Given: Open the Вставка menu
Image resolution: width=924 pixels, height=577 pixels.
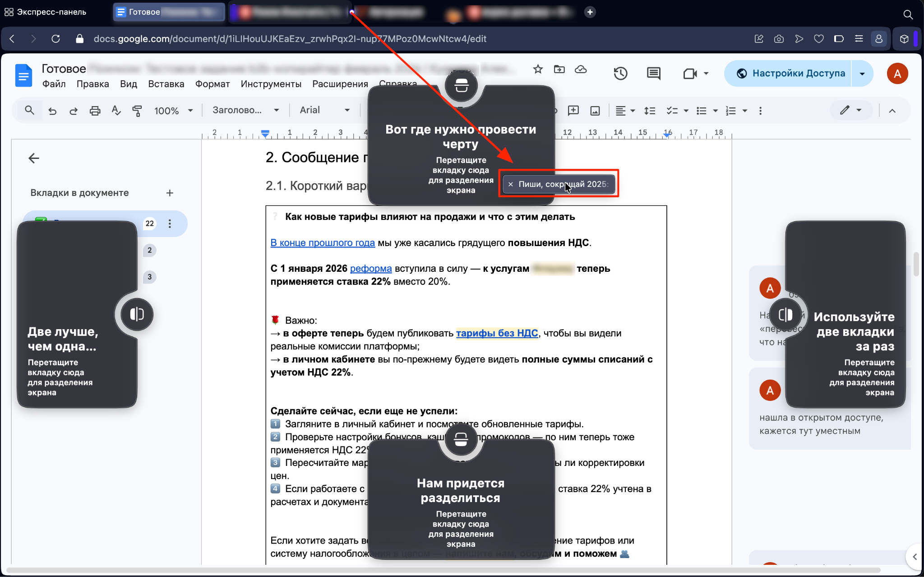Looking at the screenshot, I should coord(166,84).
